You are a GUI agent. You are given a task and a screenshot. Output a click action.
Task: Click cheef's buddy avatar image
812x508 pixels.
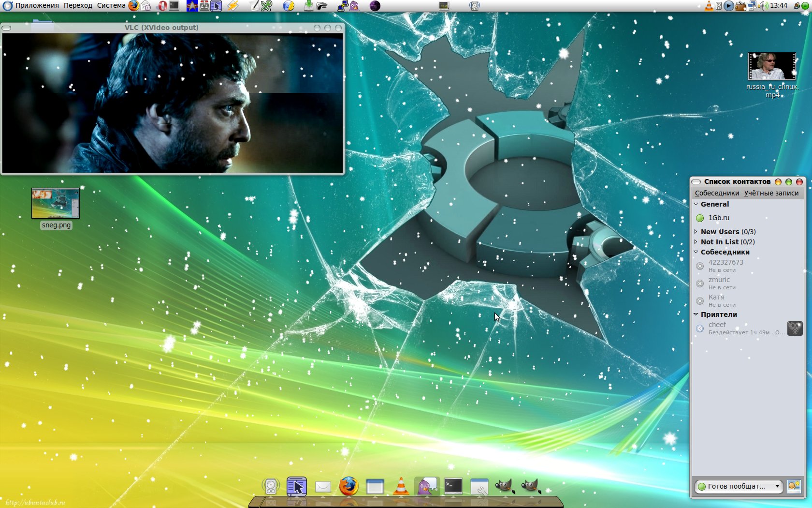pos(795,329)
